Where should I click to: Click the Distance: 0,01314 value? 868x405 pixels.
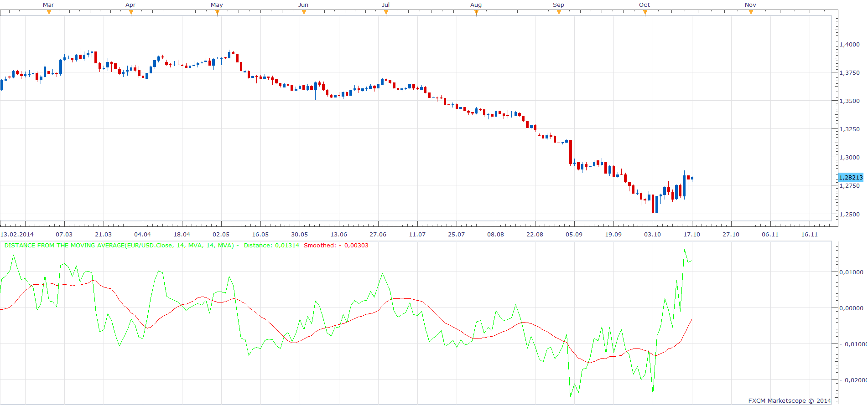click(x=271, y=245)
